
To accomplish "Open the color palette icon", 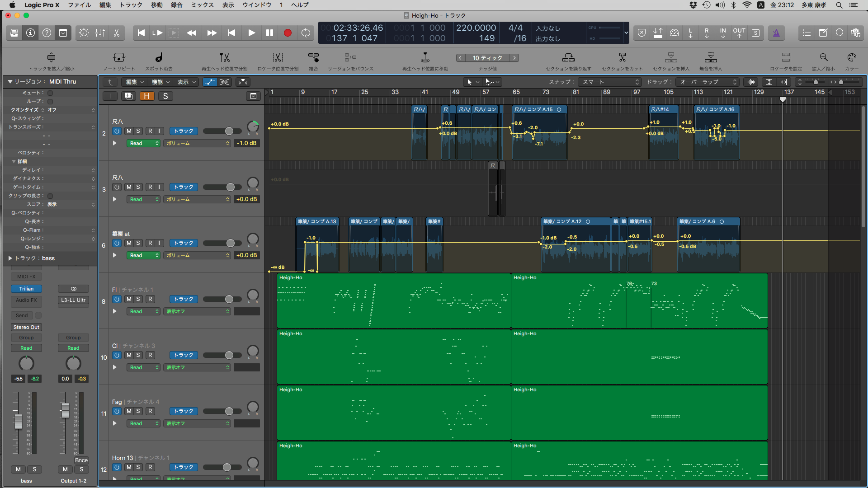I will 852,58.
